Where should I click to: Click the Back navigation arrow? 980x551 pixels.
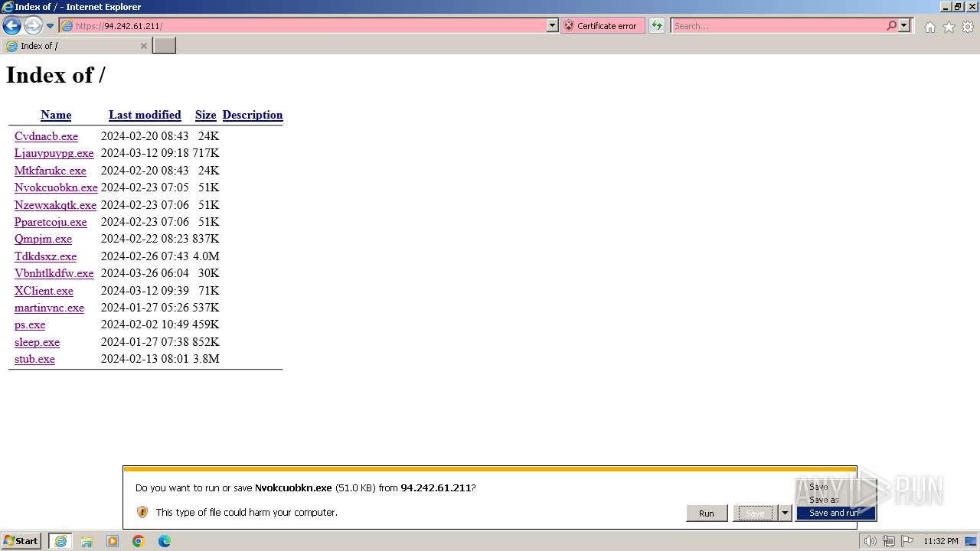coord(11,25)
